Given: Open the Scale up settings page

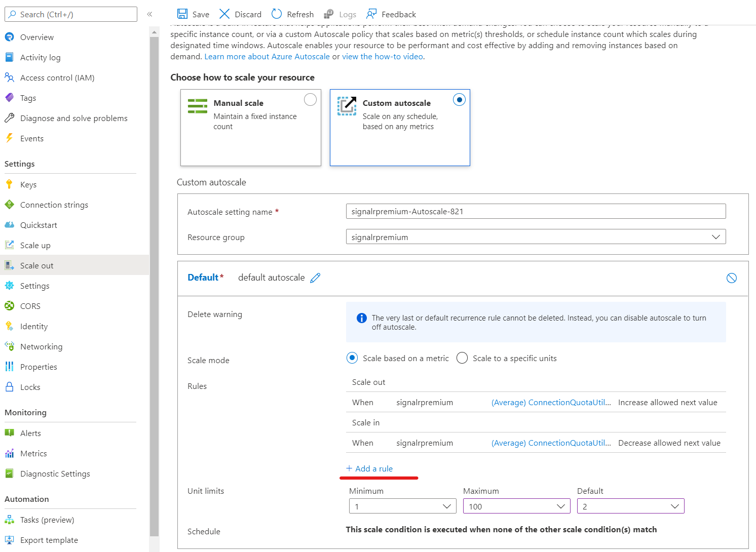Looking at the screenshot, I should (35, 245).
